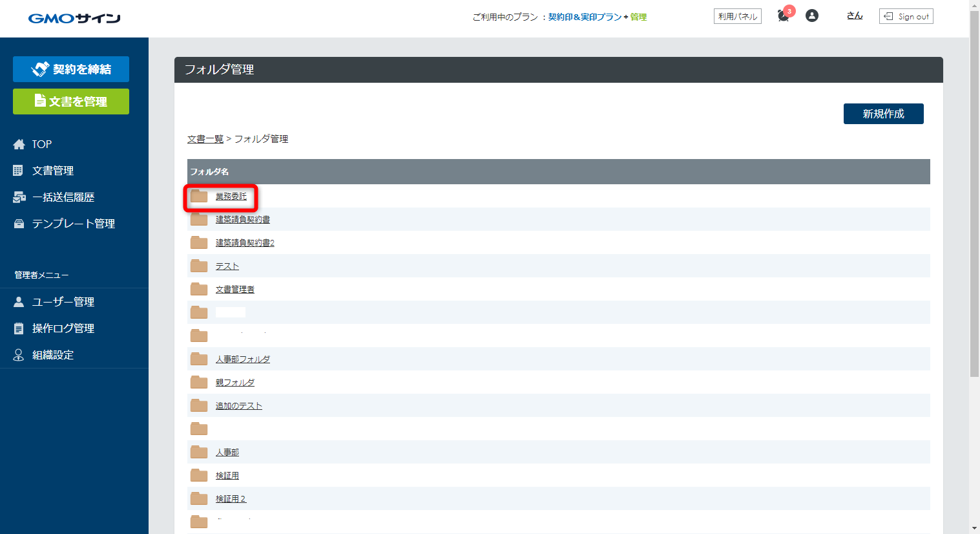Click folder icon beside 建築請負契約書
Screen dimensions: 980x534
click(199, 220)
